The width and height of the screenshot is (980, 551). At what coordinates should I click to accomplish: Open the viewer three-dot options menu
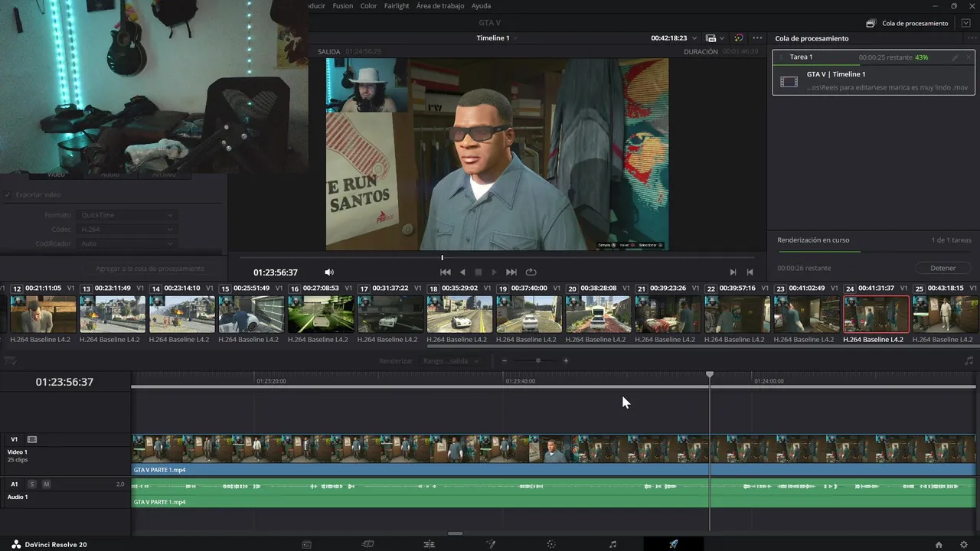click(x=757, y=37)
